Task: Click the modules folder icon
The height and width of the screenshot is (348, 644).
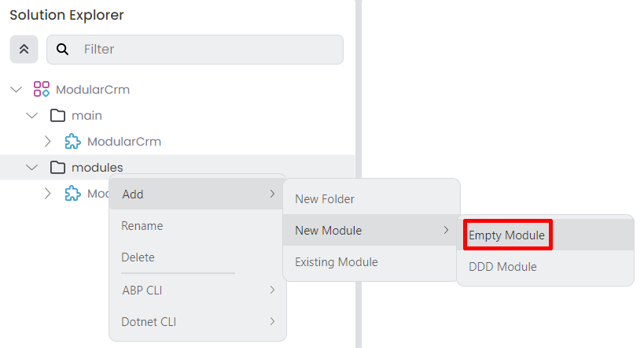Action: pos(57,168)
